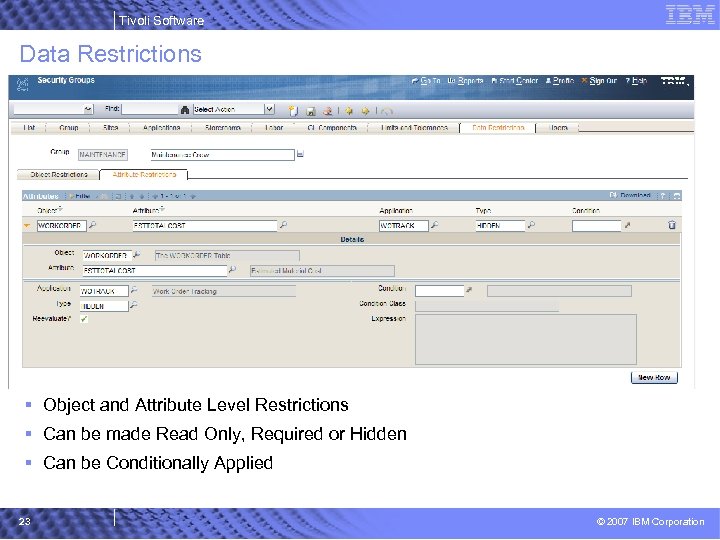Click the New Group toolbar icon
720x540 pixels.
(293, 111)
